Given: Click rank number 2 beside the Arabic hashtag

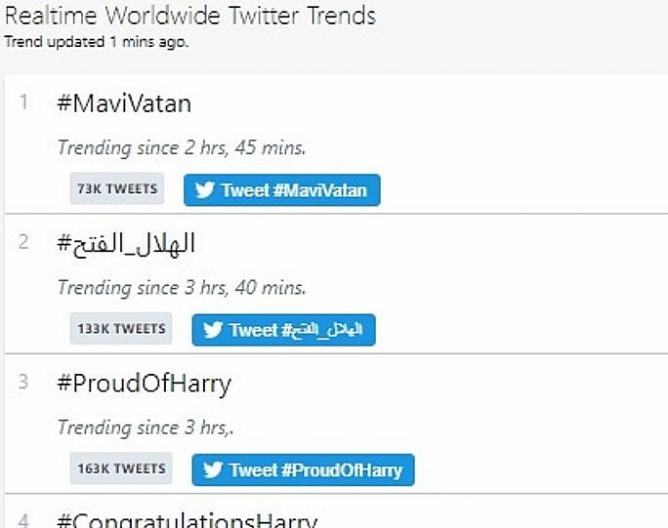Looking at the screenshot, I should 23,242.
